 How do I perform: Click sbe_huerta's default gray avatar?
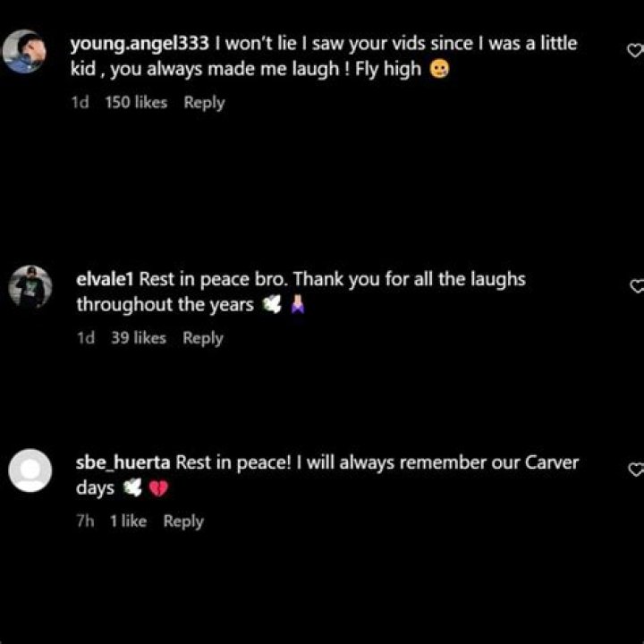click(x=30, y=470)
